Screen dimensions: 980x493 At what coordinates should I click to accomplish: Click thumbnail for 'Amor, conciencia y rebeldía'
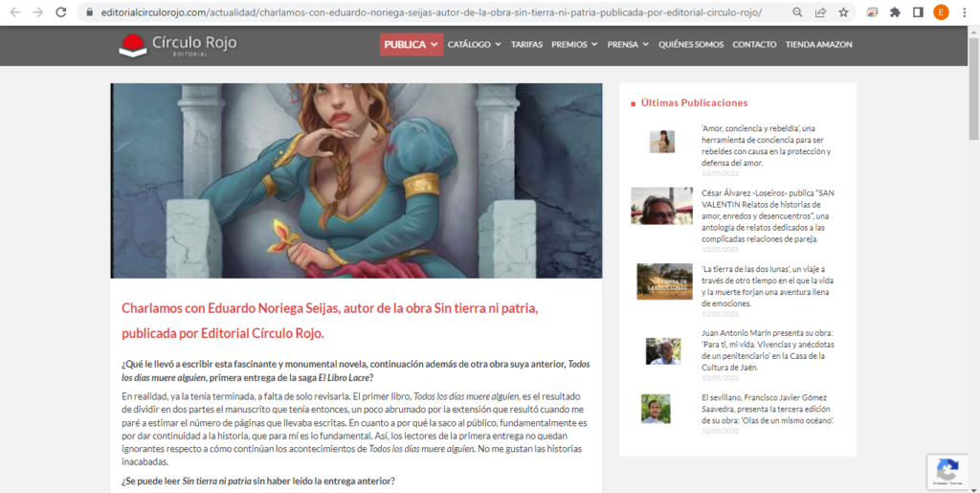tap(662, 142)
